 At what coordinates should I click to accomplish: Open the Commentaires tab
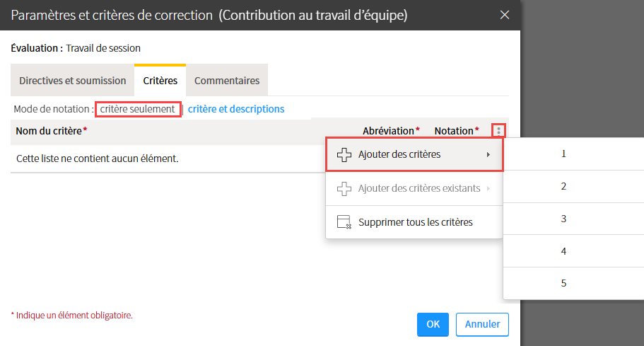227,81
